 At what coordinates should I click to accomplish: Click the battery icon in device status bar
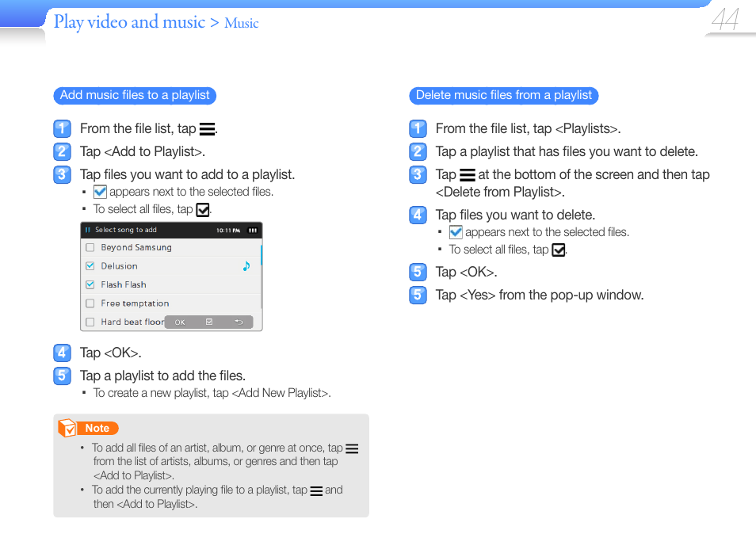(253, 231)
